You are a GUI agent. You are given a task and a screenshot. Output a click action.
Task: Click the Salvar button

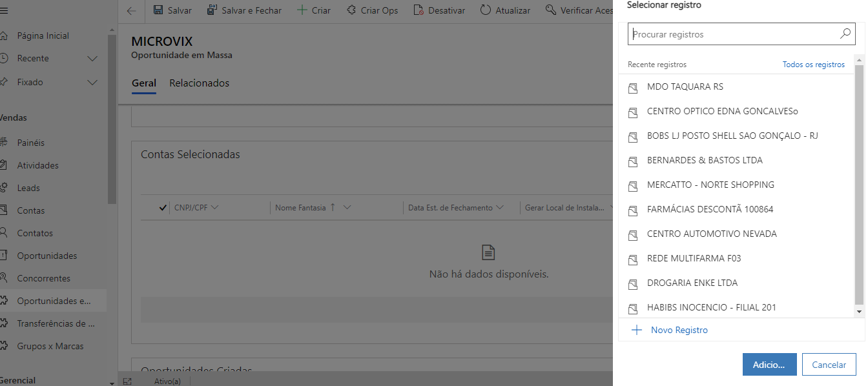point(172,10)
